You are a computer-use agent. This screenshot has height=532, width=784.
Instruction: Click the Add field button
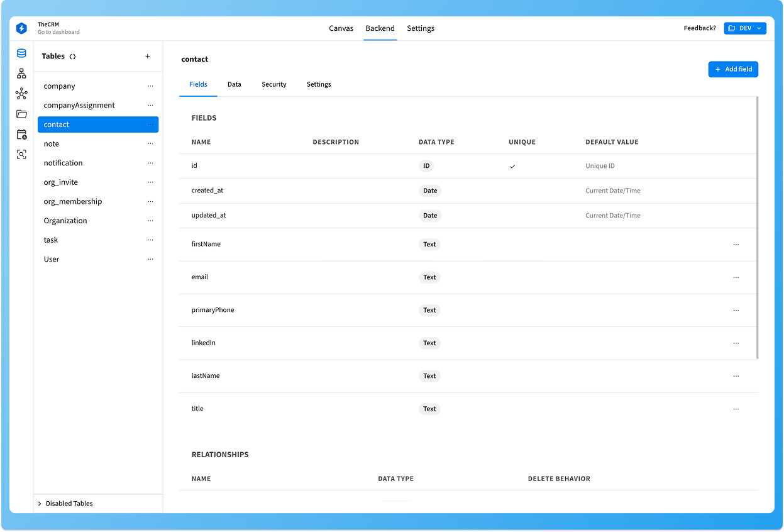click(x=733, y=69)
